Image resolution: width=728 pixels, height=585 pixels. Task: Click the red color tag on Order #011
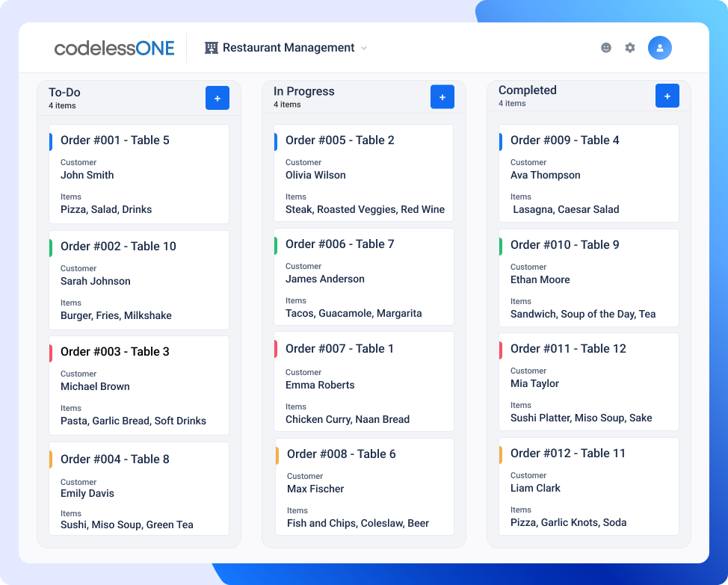501,350
